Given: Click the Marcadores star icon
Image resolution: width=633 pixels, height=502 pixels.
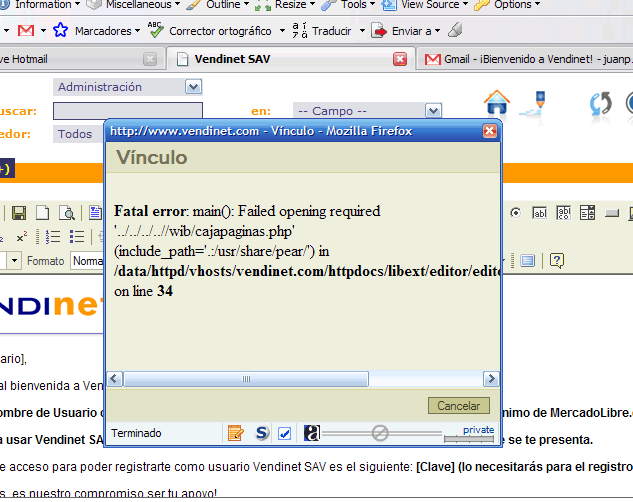Looking at the screenshot, I should (61, 30).
